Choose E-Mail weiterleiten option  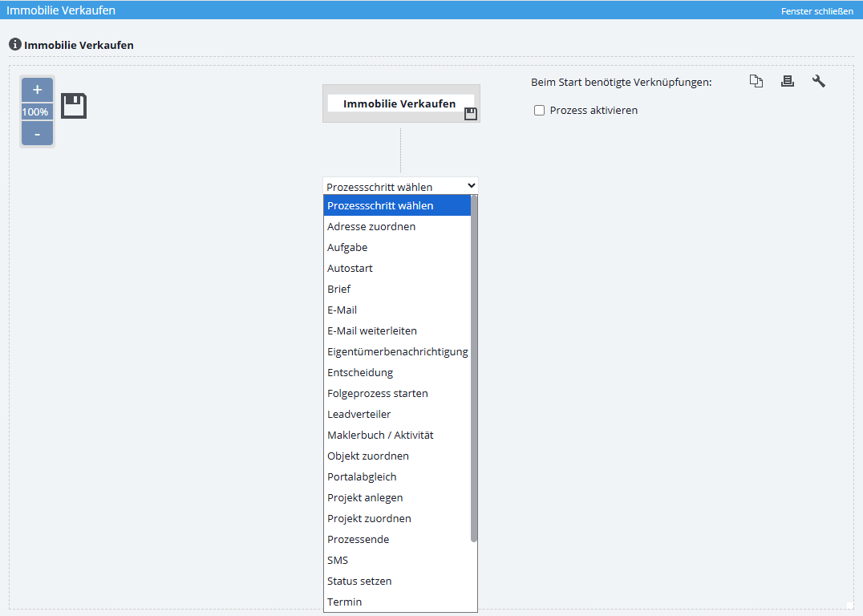372,331
